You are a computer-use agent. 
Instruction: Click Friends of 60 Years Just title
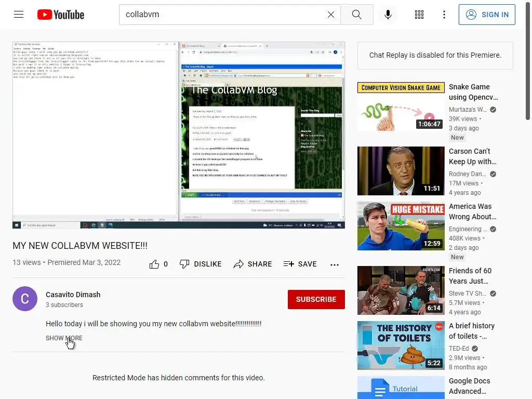470,276
